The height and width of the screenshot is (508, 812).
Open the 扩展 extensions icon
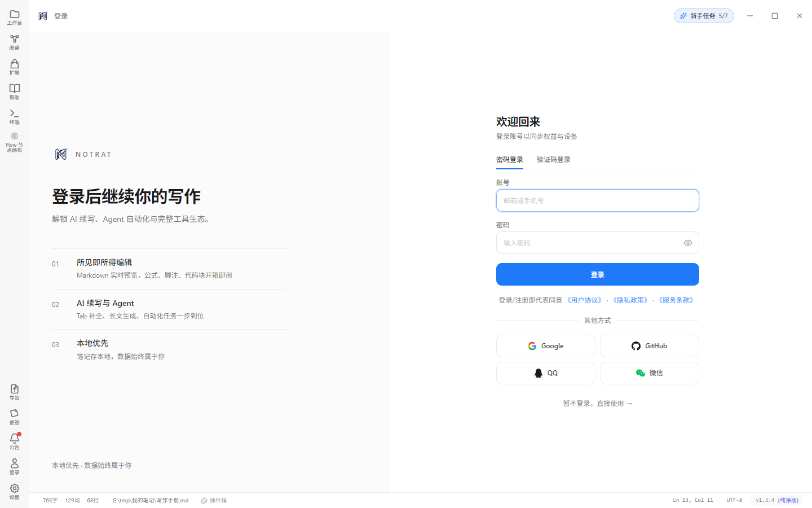click(15, 67)
